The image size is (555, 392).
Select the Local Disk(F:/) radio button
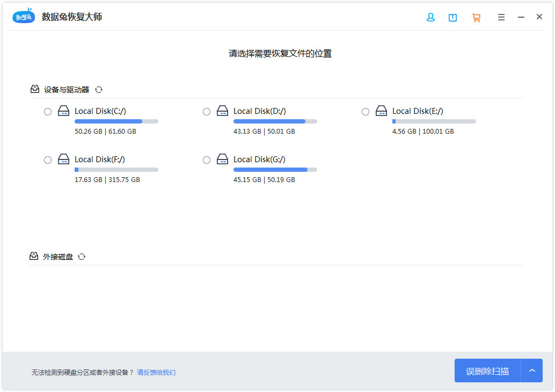click(48, 160)
